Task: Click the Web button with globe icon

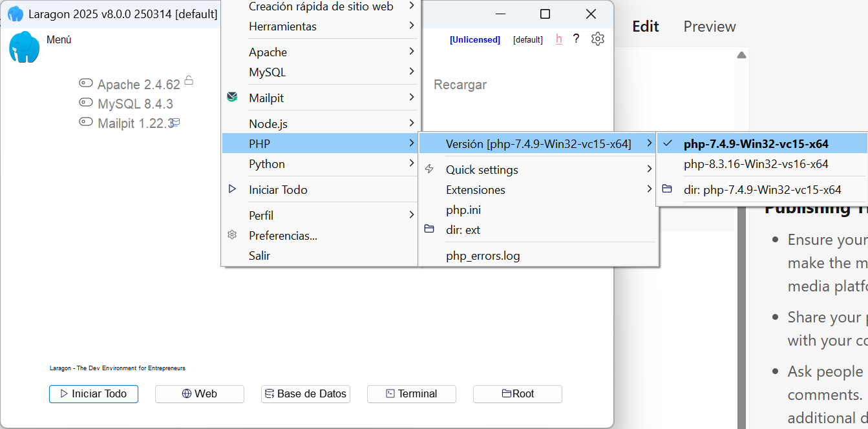Action: (x=200, y=393)
